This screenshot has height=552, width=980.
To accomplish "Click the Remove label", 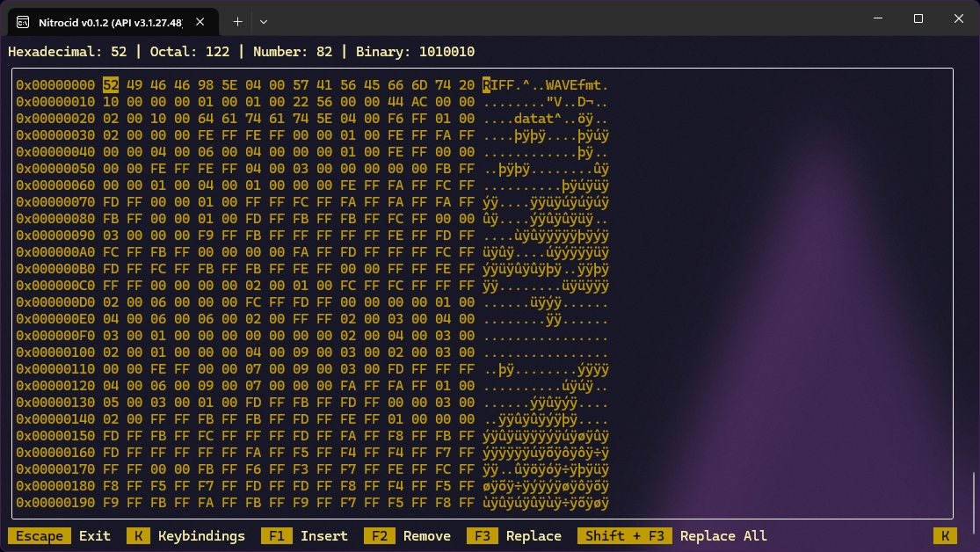I will click(x=427, y=535).
